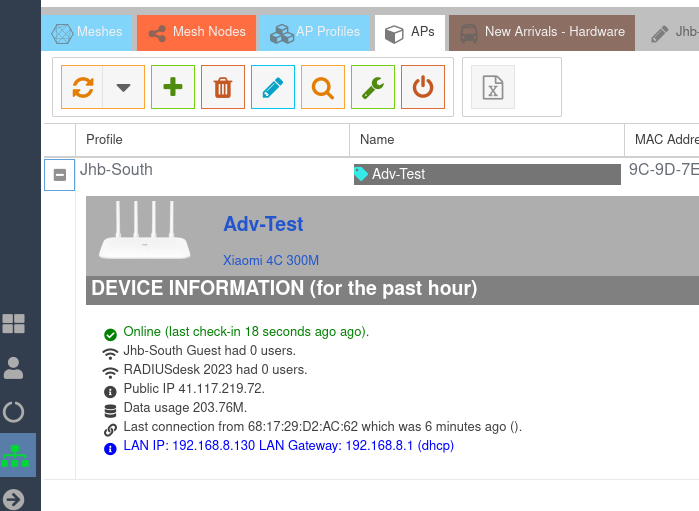
Task: Click the blue pencil edit icon
Action: (273, 88)
